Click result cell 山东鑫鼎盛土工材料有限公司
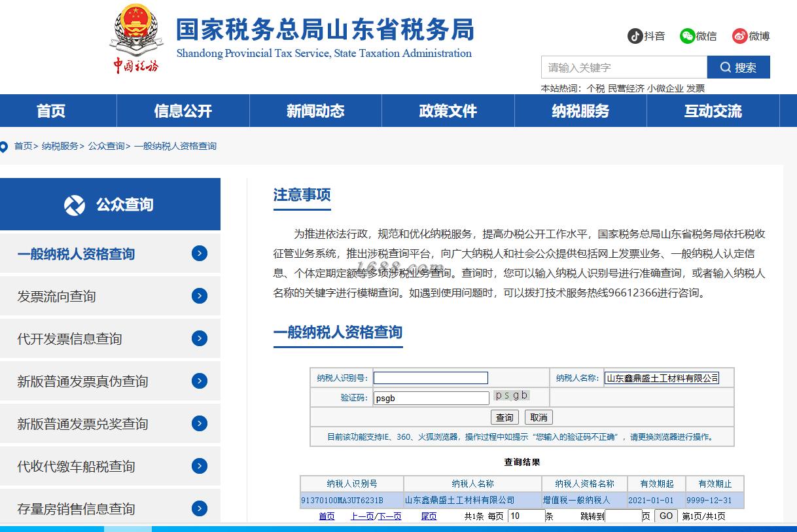The width and height of the screenshot is (797, 532). point(472,500)
